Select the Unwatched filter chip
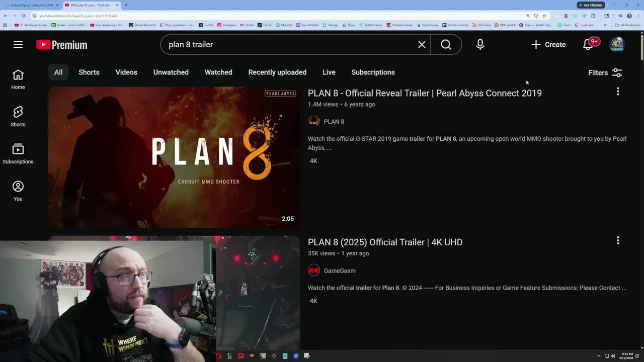 coord(171,72)
